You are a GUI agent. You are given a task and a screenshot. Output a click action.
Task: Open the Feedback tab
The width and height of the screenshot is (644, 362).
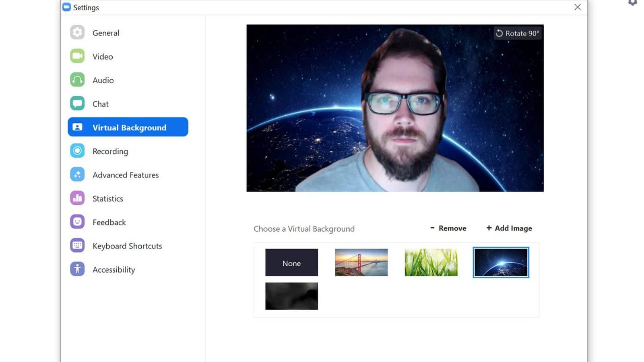tap(128, 222)
